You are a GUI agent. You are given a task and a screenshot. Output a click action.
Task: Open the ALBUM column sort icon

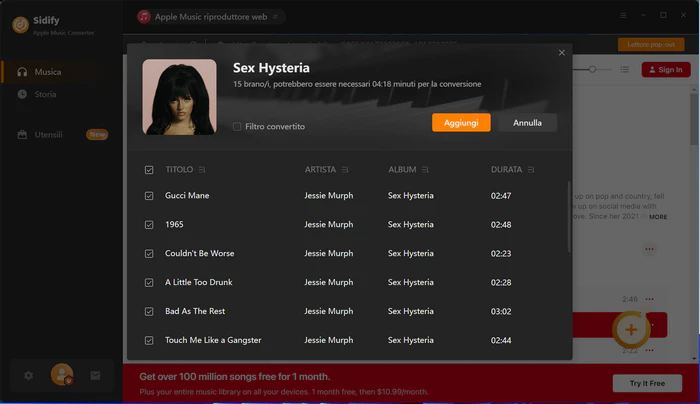425,170
